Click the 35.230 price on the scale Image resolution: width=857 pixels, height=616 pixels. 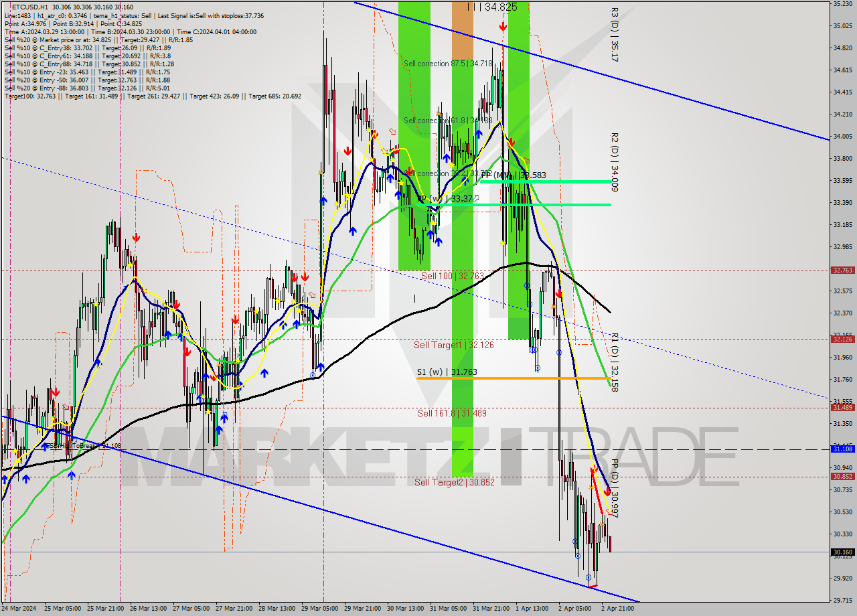coord(842,4)
